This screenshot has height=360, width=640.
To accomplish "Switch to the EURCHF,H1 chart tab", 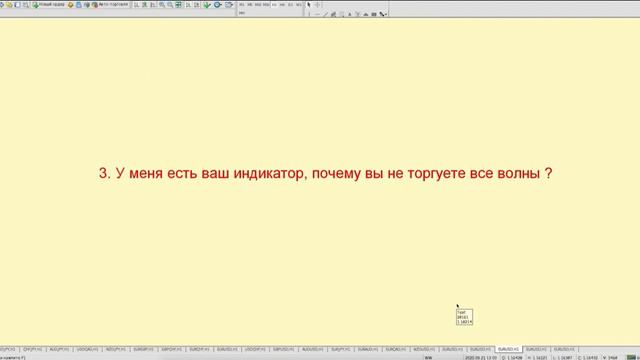I will (x=199, y=349).
